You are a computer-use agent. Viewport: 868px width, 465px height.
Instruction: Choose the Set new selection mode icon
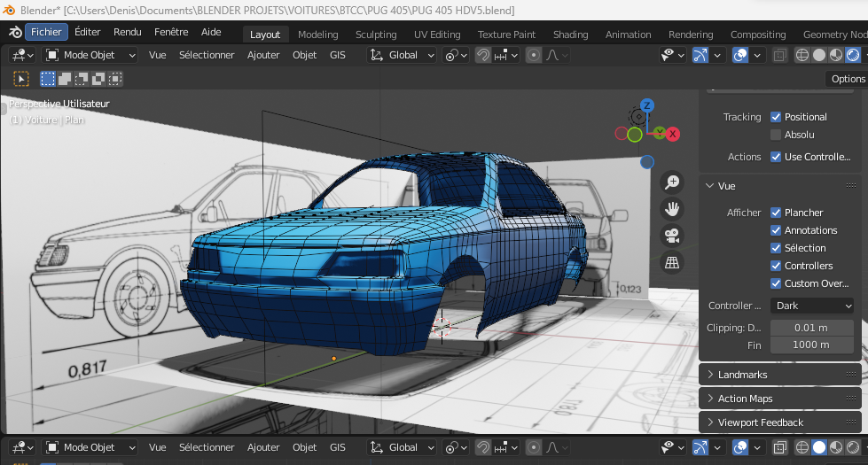[48, 79]
